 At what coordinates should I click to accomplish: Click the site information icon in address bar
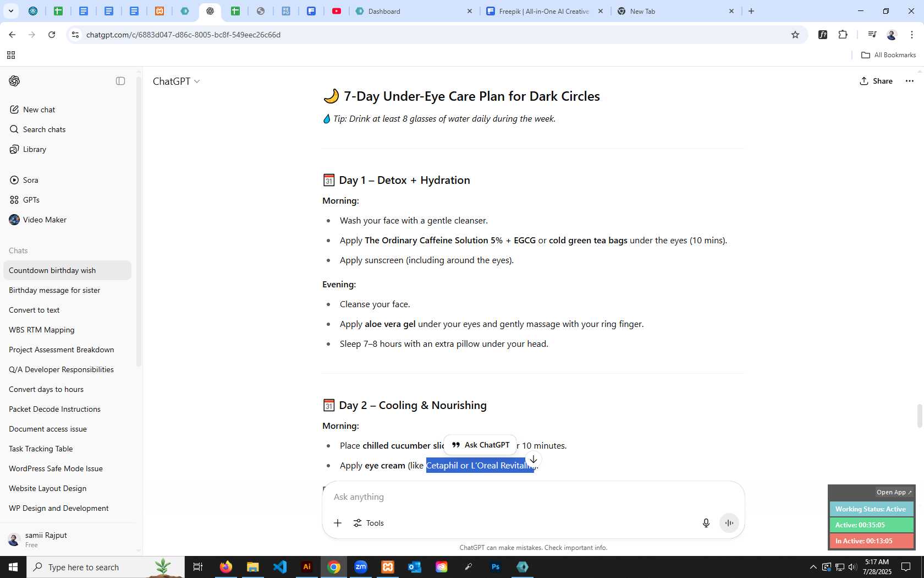75,35
